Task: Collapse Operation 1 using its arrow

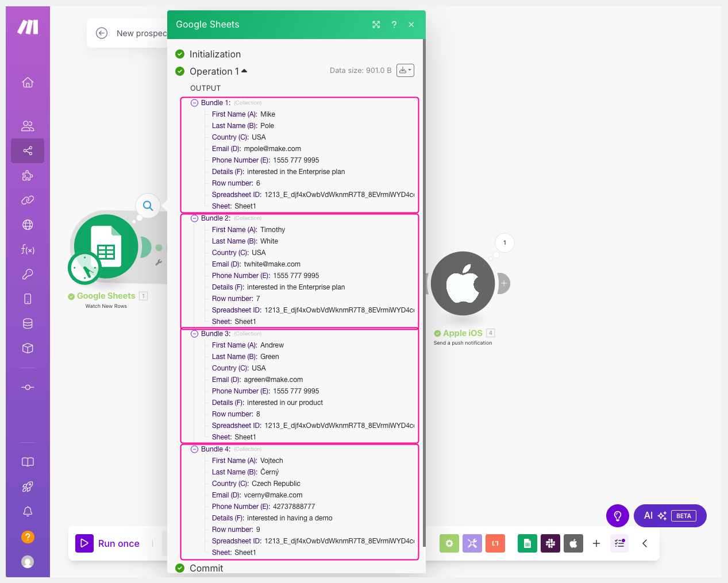Action: [244, 71]
